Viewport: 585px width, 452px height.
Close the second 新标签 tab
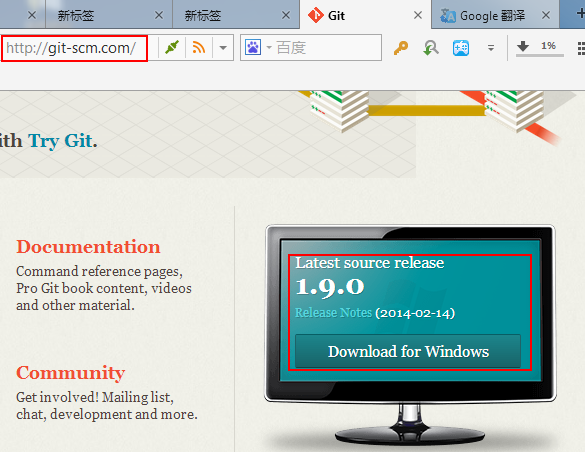(x=286, y=15)
